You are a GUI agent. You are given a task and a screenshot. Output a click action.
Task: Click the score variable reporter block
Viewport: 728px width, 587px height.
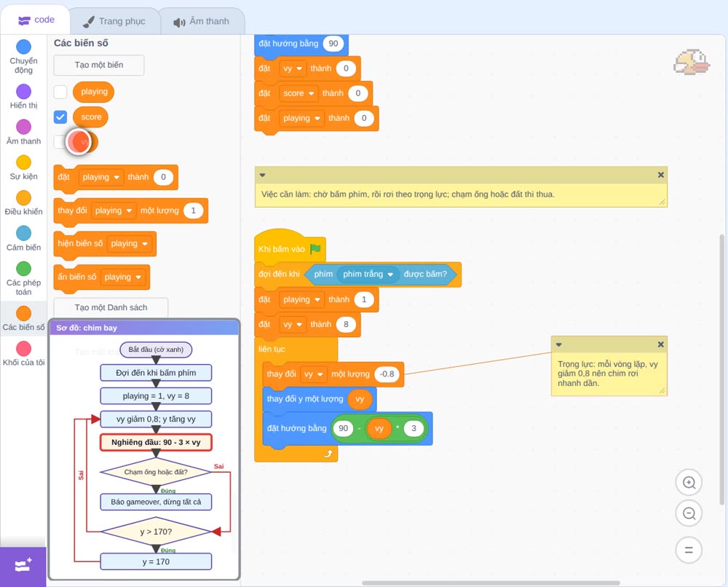click(90, 117)
